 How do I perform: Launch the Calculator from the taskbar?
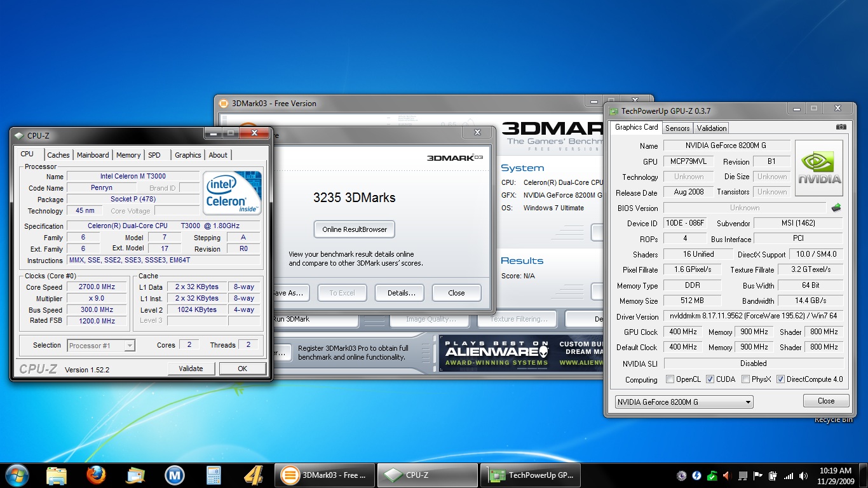(214, 475)
